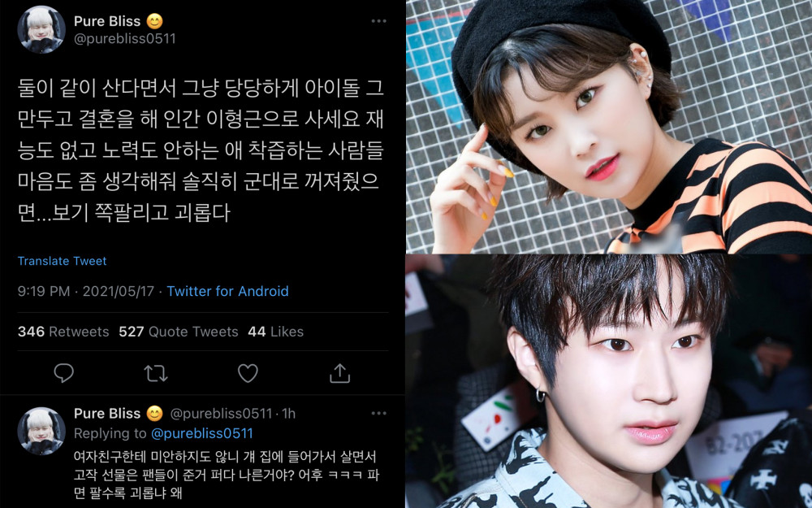Open Twitter for Android source link
The image size is (812, 508).
(x=227, y=291)
